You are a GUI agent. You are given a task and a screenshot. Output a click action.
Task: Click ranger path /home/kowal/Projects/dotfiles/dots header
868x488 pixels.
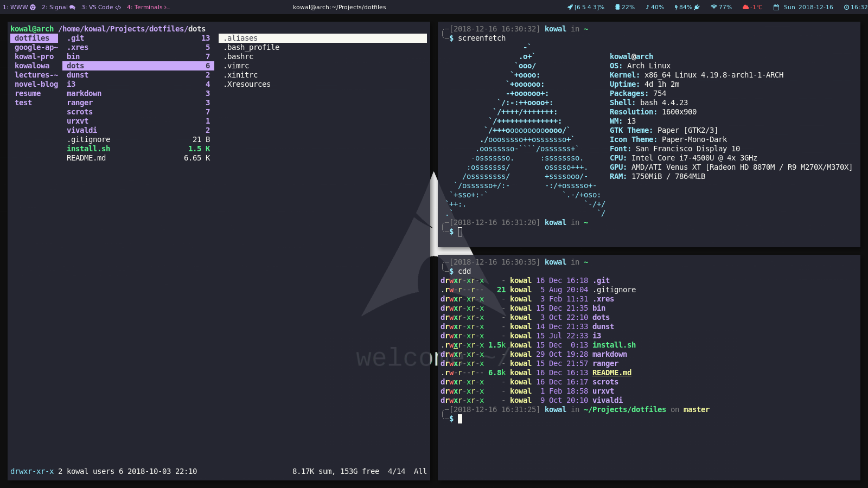132,29
